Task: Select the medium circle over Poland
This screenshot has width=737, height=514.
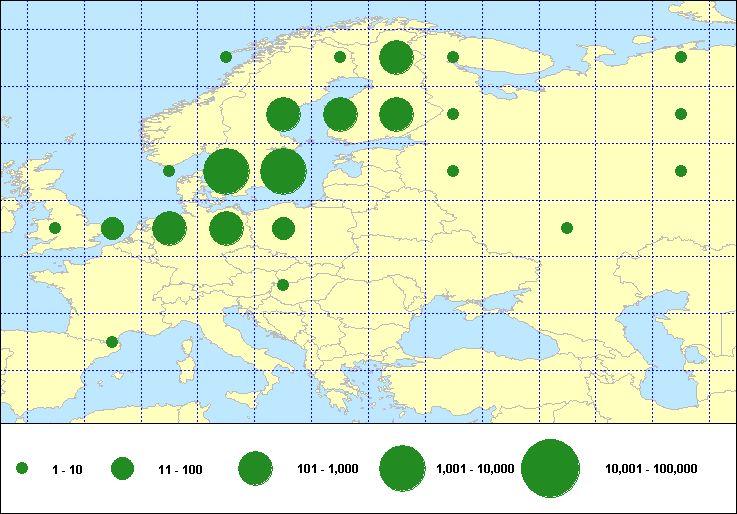Action: point(283,228)
